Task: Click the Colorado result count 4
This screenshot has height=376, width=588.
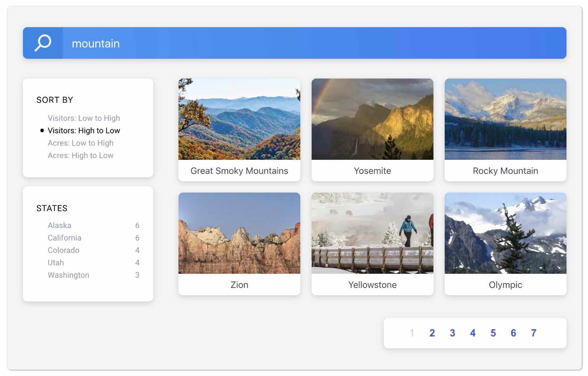Action: point(137,250)
